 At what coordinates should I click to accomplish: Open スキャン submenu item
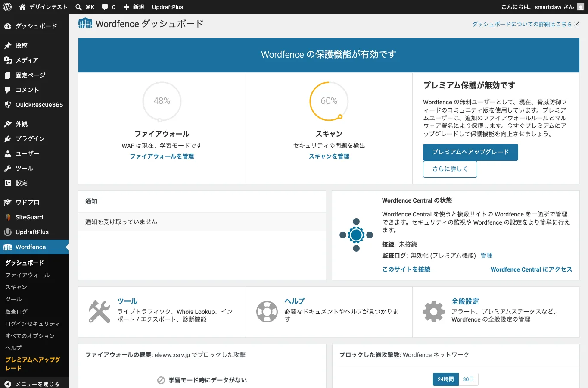coord(16,287)
